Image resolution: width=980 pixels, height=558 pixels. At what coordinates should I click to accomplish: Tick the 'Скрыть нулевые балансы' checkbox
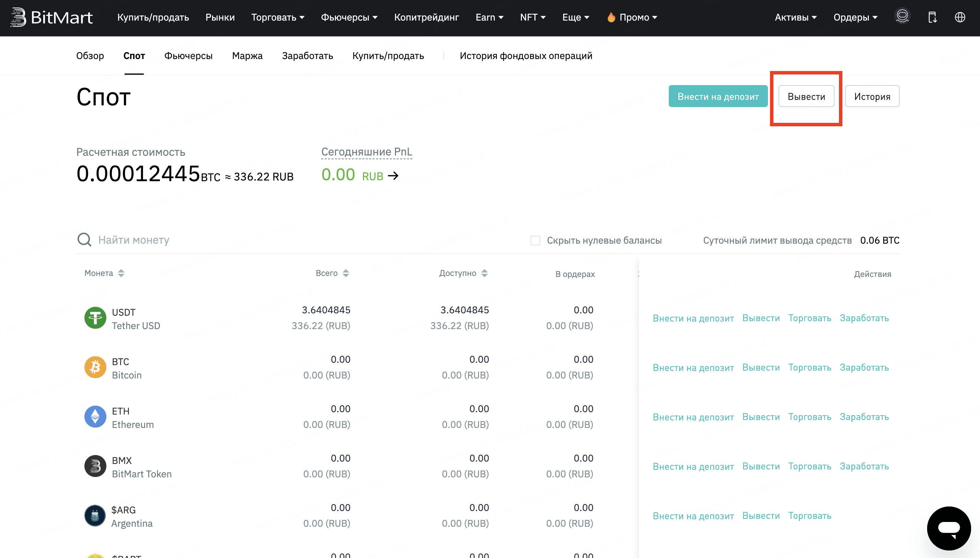[x=535, y=240]
